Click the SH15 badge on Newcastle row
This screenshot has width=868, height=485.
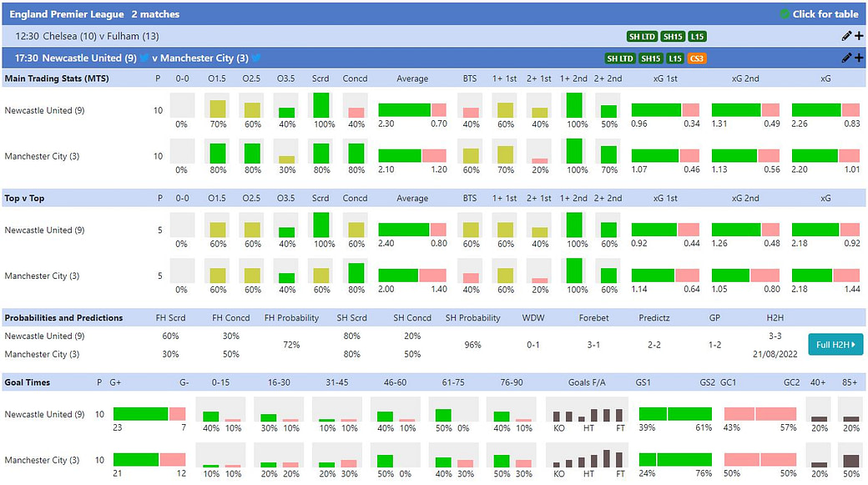651,58
